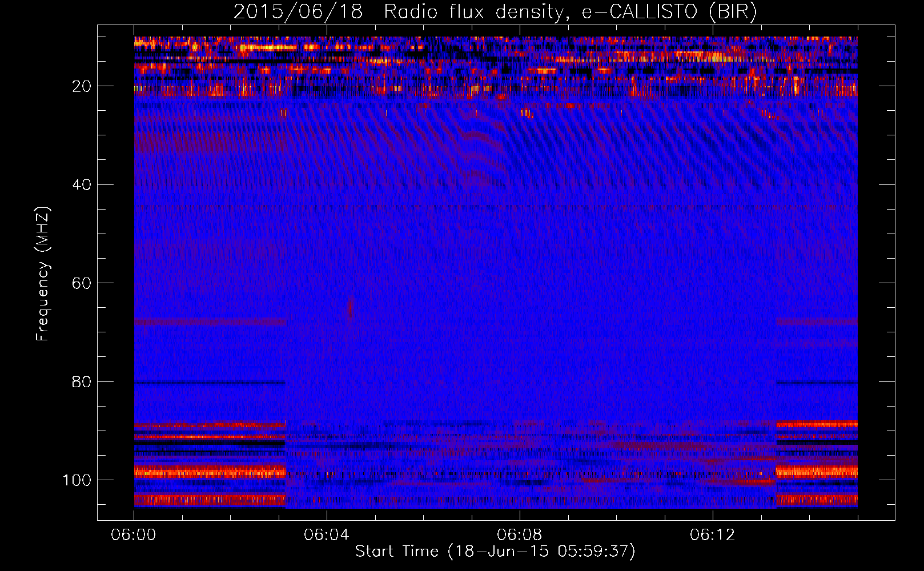
Task: Click the 06:12 time tick label
Action: pyautogui.click(x=713, y=535)
